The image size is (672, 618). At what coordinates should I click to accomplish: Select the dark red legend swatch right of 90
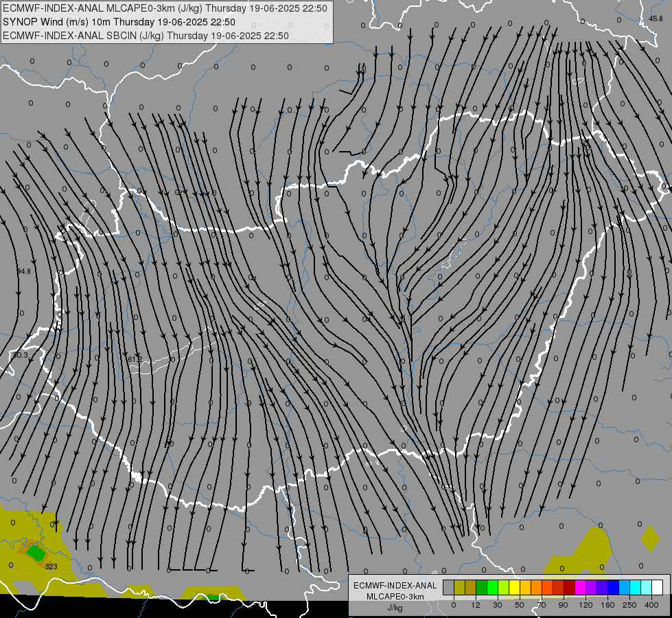coord(569,587)
